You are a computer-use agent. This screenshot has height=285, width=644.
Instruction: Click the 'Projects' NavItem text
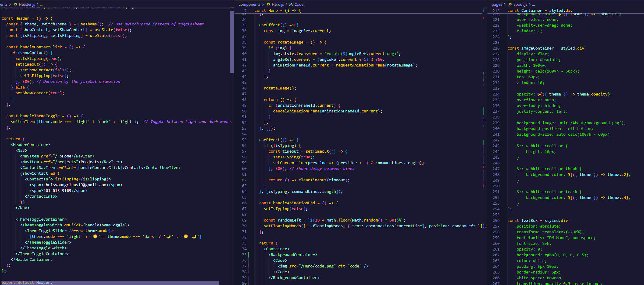[90, 162]
